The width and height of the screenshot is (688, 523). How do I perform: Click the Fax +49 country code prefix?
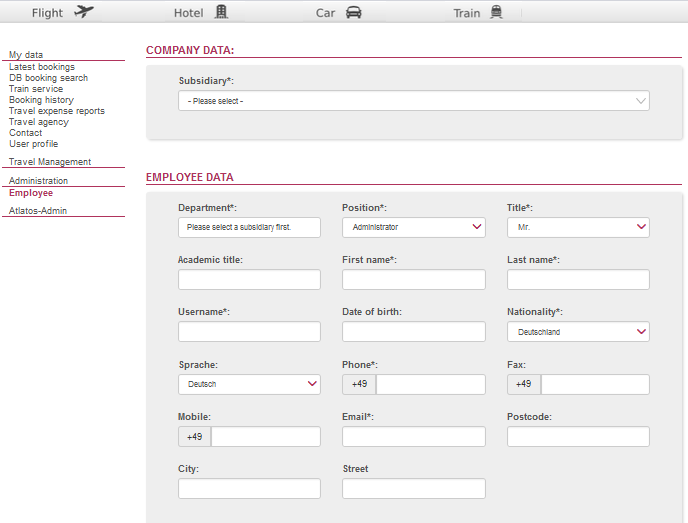(524, 384)
